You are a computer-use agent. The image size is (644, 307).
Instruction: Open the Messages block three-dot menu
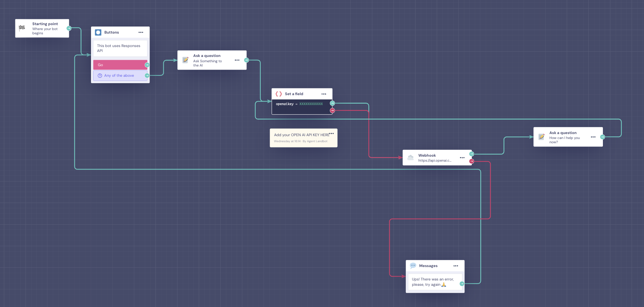point(456,266)
